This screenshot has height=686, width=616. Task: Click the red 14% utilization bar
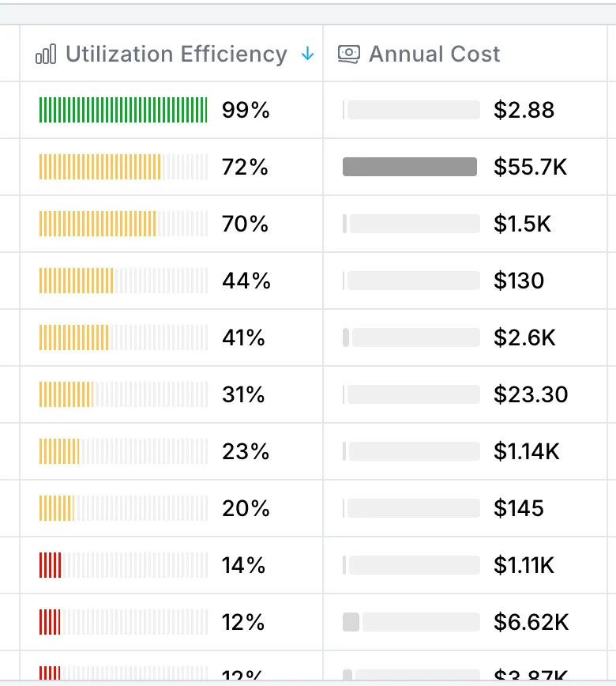123,566
